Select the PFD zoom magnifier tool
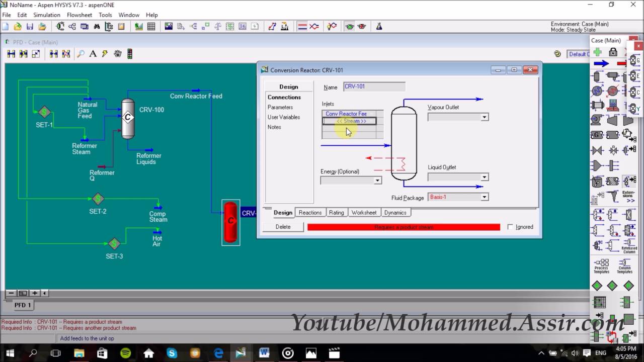The image size is (644, 362). pos(80,54)
